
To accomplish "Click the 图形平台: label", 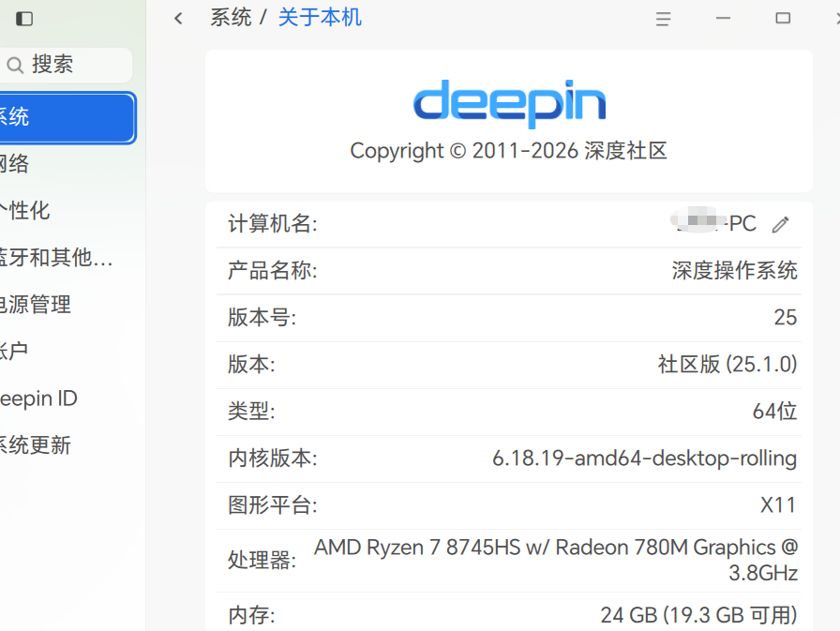I will pyautogui.click(x=273, y=505).
